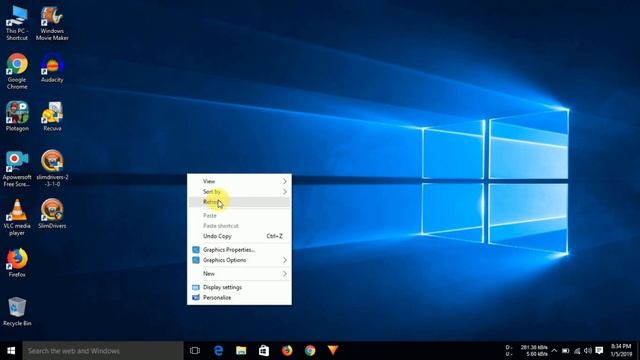Viewport: 640px width, 360px height.
Task: Expand the View submenu in the context menu
Action: (x=239, y=181)
